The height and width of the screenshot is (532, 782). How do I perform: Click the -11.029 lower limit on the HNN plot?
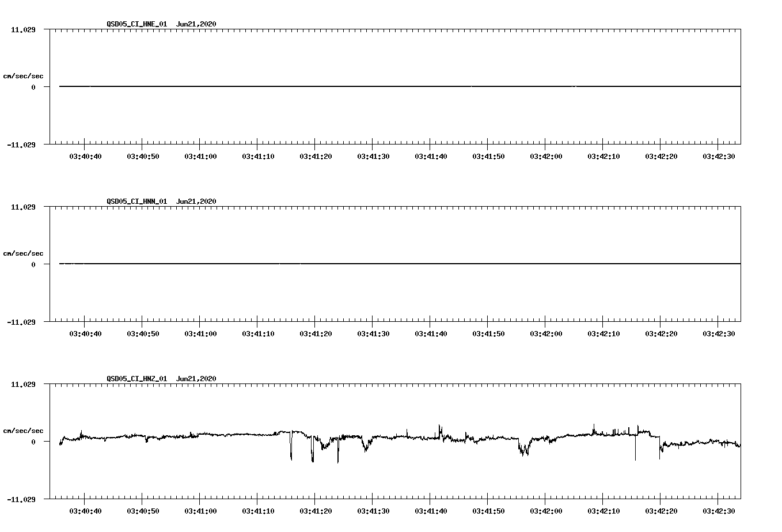coord(21,322)
